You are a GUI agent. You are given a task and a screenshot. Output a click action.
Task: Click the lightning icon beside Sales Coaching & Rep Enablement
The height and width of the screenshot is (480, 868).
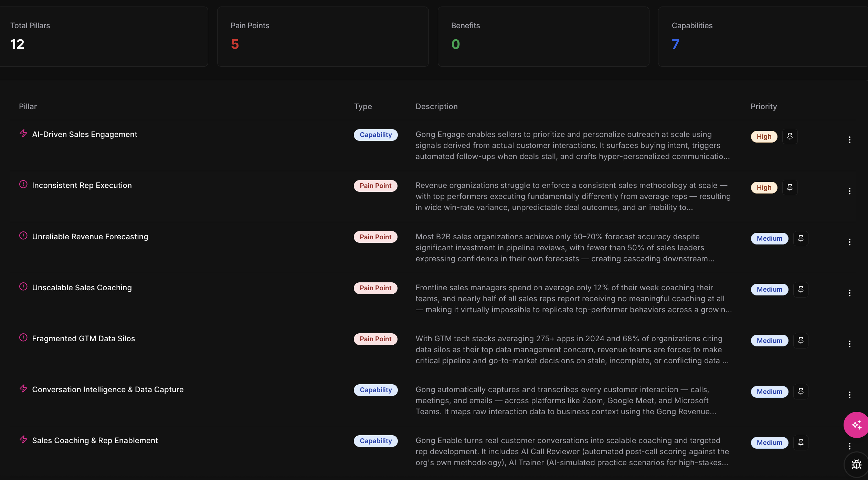23,439
